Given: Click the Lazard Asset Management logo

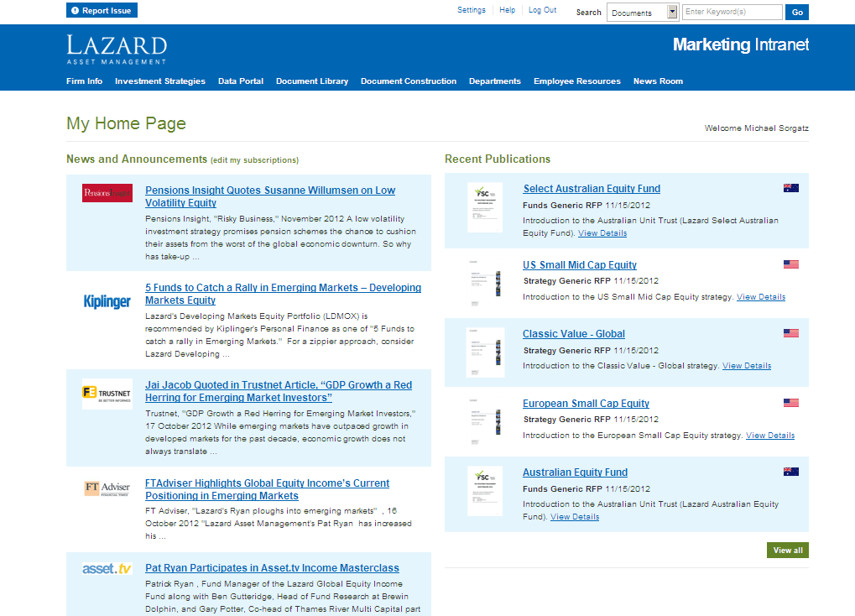Looking at the screenshot, I should (117, 50).
